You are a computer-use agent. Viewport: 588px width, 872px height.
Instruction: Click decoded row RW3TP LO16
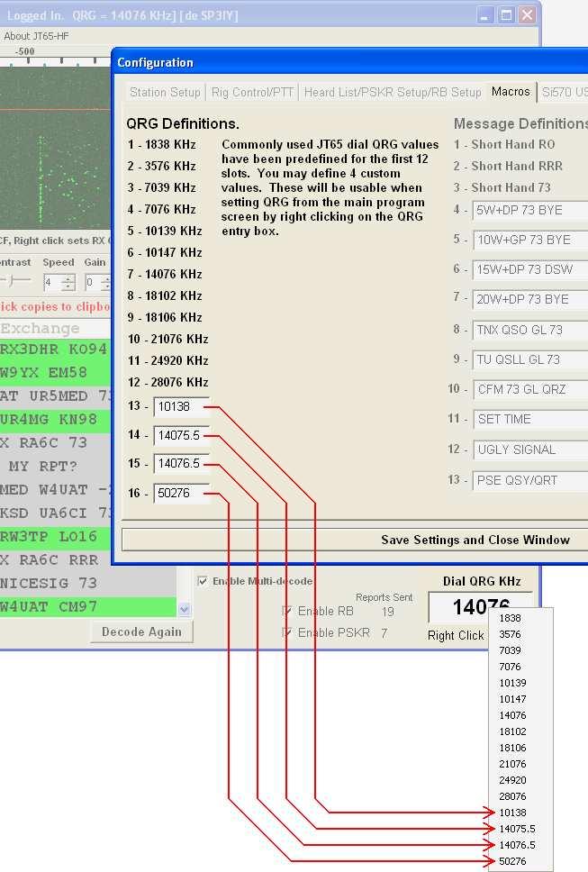point(55,537)
